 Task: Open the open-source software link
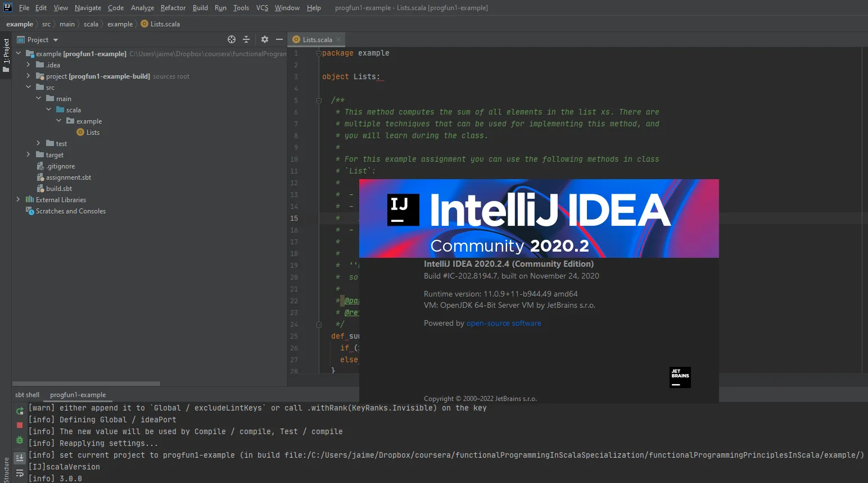[x=504, y=323]
